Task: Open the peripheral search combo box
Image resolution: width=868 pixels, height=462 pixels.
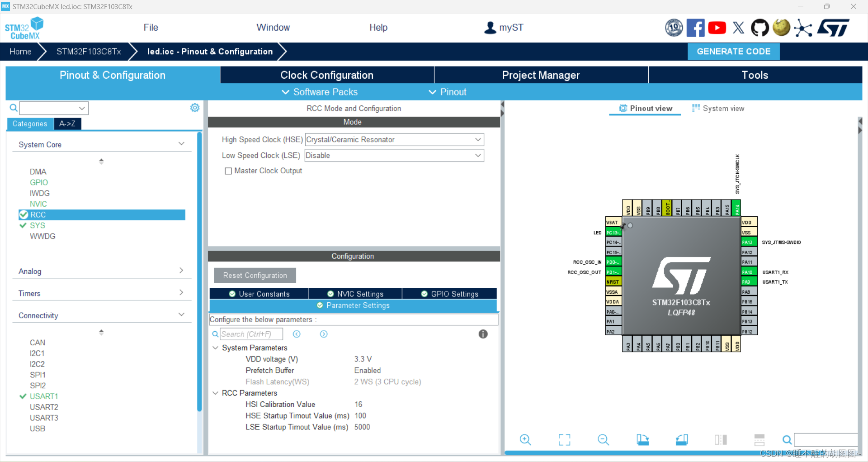Action: (54, 108)
